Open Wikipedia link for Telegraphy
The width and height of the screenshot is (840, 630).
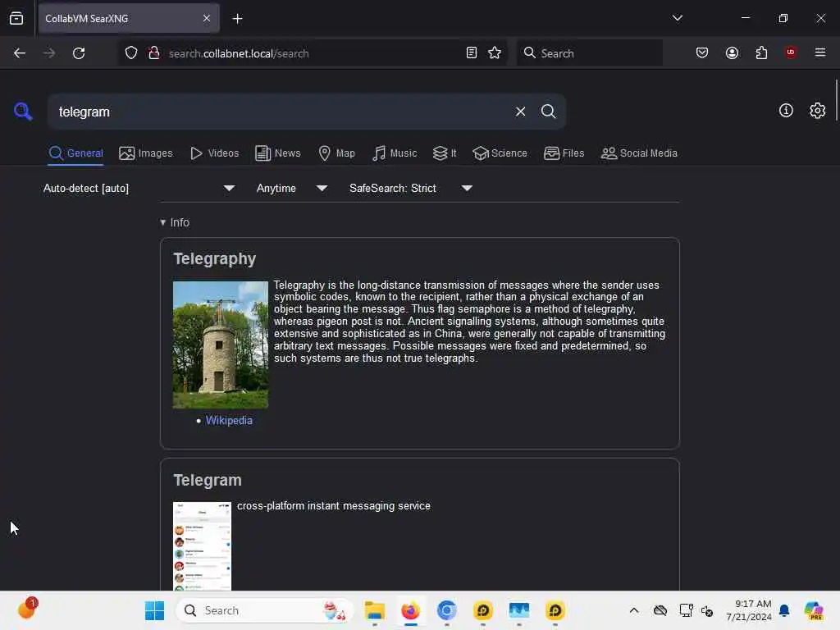(x=229, y=421)
